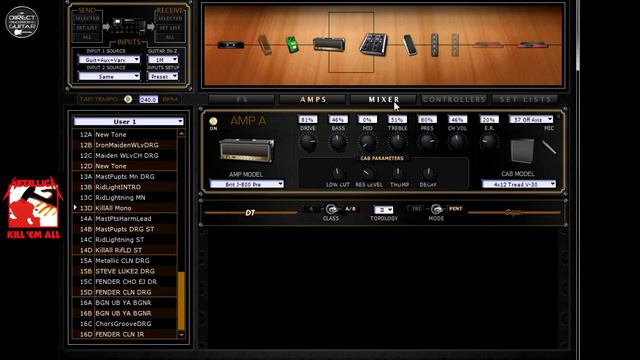
Task: Click the Drive value field 81%
Action: [308, 120]
